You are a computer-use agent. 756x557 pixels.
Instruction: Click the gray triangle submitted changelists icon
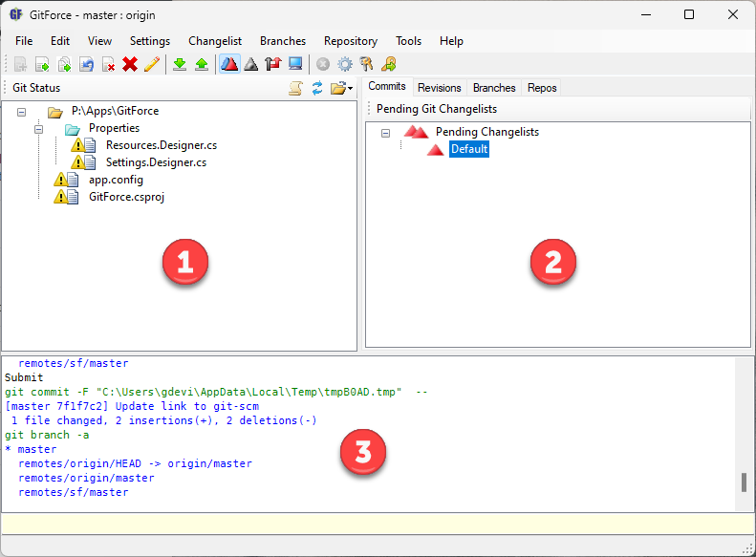tap(251, 64)
